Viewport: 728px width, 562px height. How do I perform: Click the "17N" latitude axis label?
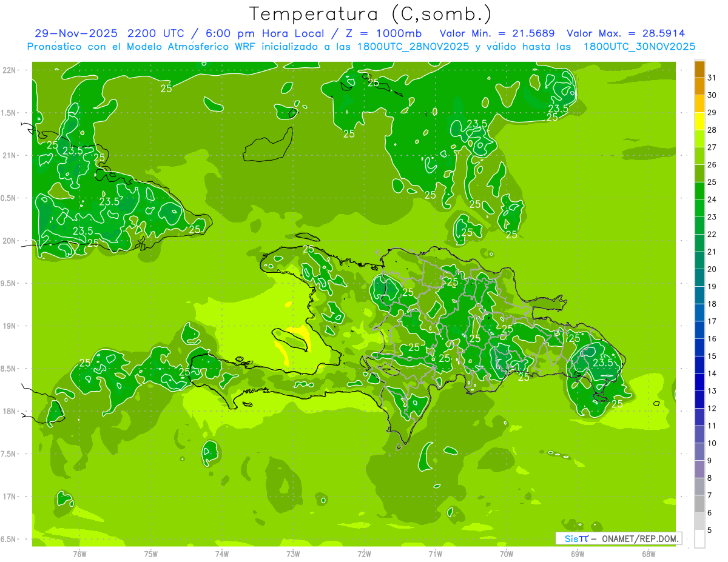pyautogui.click(x=10, y=497)
